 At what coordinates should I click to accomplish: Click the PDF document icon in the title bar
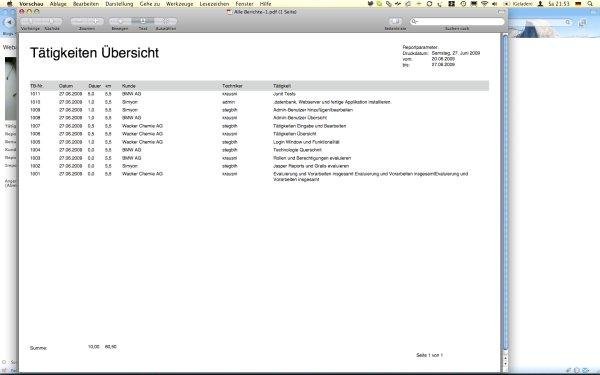click(x=230, y=12)
